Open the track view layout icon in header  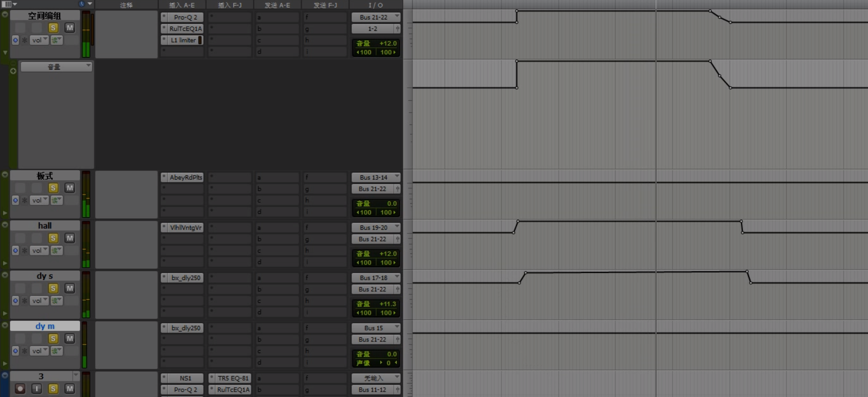(7, 4)
